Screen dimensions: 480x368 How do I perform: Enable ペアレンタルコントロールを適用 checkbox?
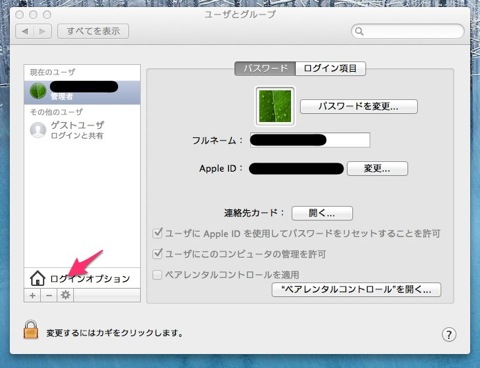tap(157, 275)
